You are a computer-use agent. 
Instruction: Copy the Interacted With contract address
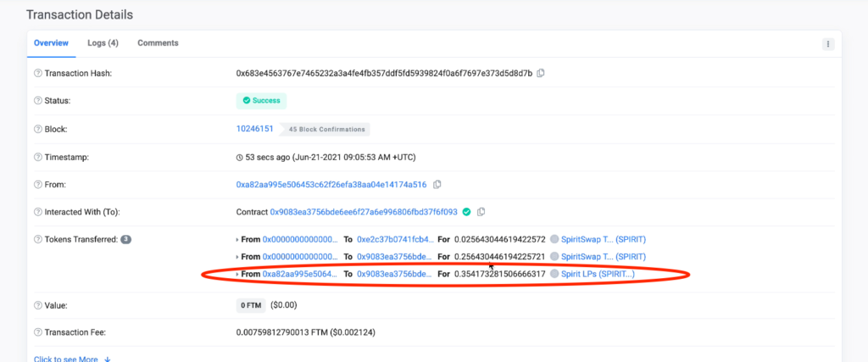click(x=481, y=211)
